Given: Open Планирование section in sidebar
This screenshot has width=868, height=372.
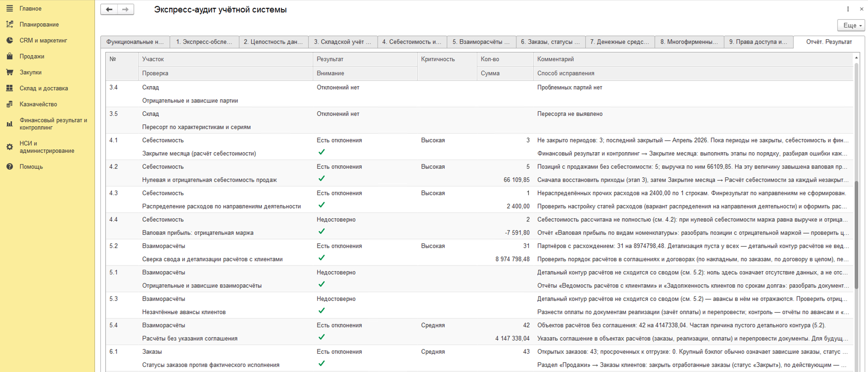Looking at the screenshot, I should (39, 25).
